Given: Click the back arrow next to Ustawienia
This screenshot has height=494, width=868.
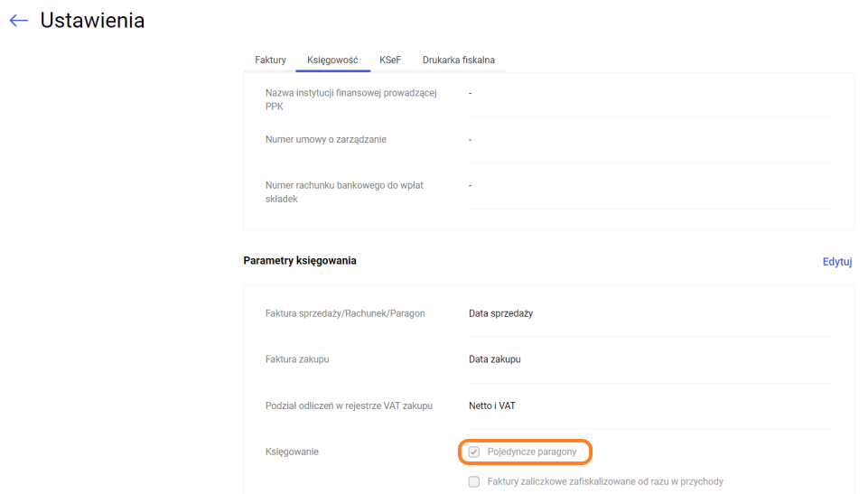Looking at the screenshot, I should tap(19, 20).
